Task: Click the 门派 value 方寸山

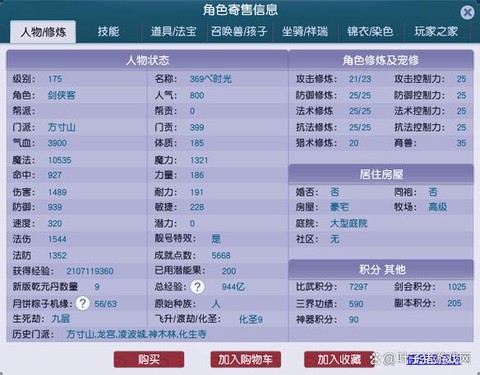Action: coord(62,127)
